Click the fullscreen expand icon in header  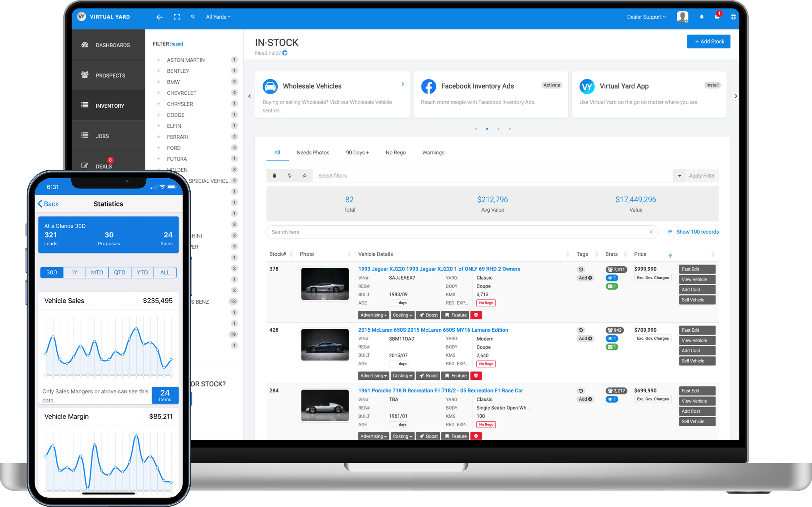[177, 17]
